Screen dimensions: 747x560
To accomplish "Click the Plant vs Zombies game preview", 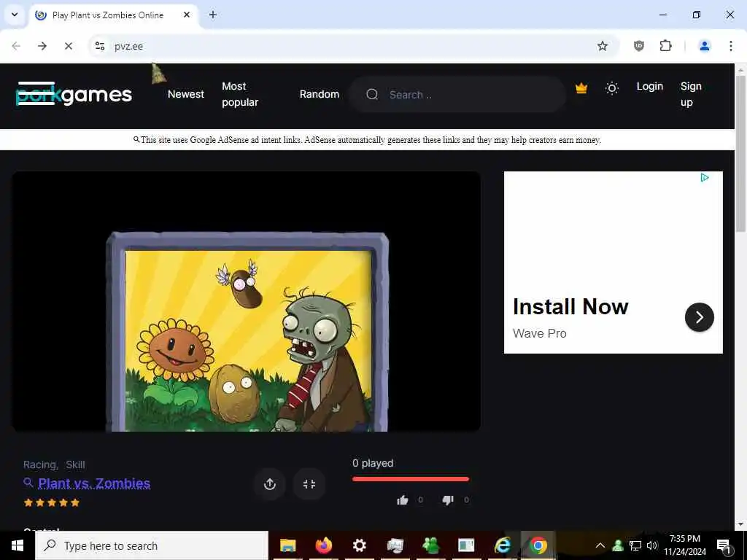I will pyautogui.click(x=247, y=301).
